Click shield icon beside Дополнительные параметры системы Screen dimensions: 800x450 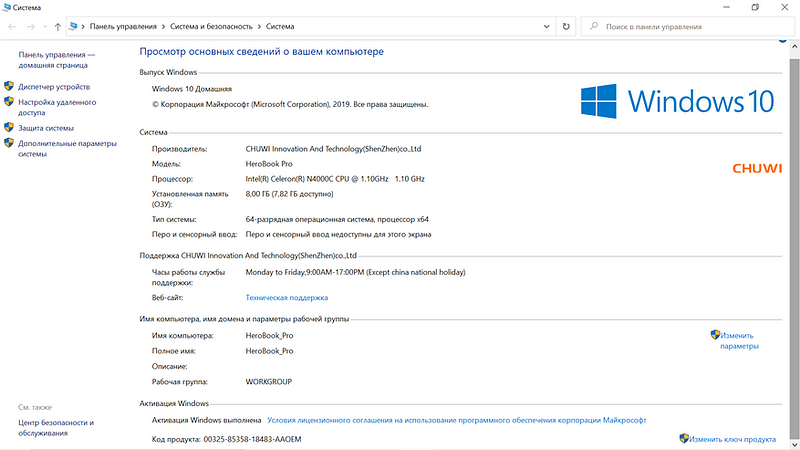[9, 142]
